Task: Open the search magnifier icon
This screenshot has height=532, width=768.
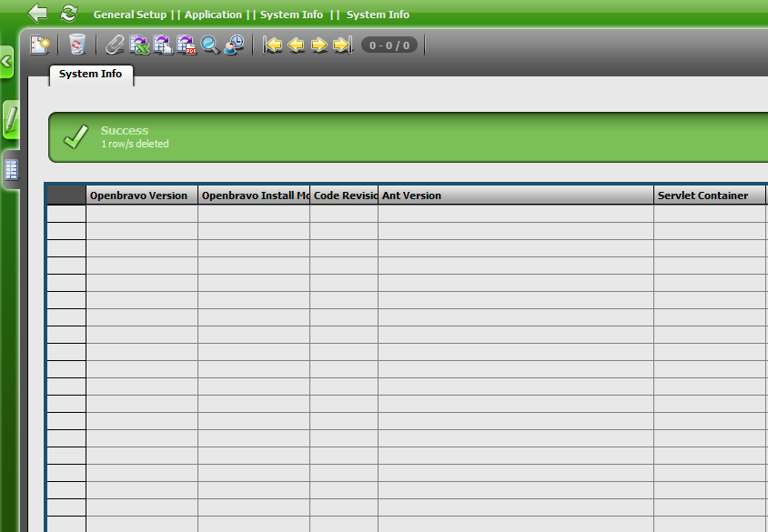Action: (210, 45)
